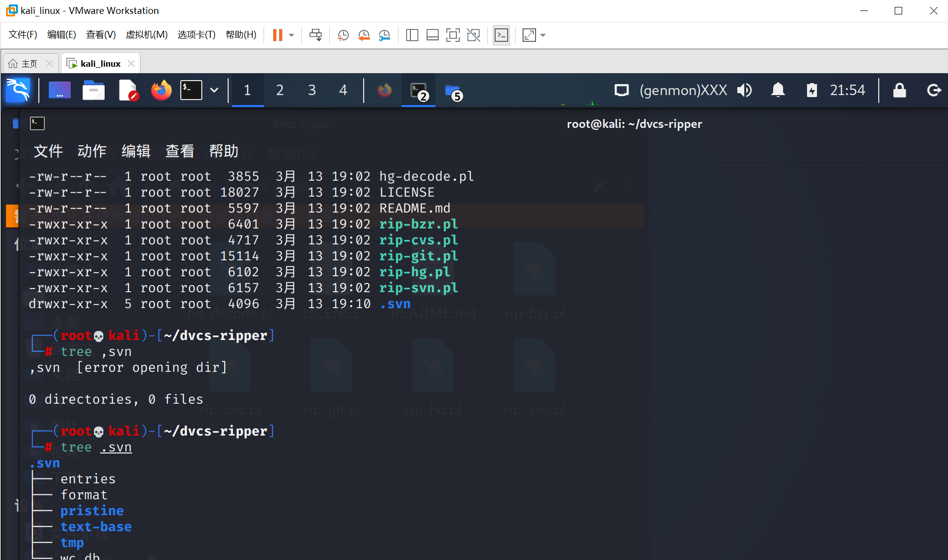Open the terminal 动作 menu
Viewport: 948px width, 560px height.
point(92,151)
